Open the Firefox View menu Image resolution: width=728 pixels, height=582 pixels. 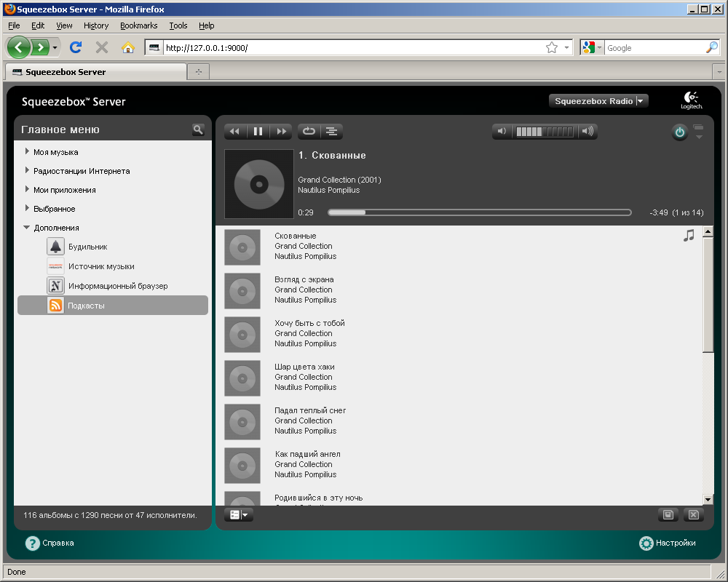(64, 25)
